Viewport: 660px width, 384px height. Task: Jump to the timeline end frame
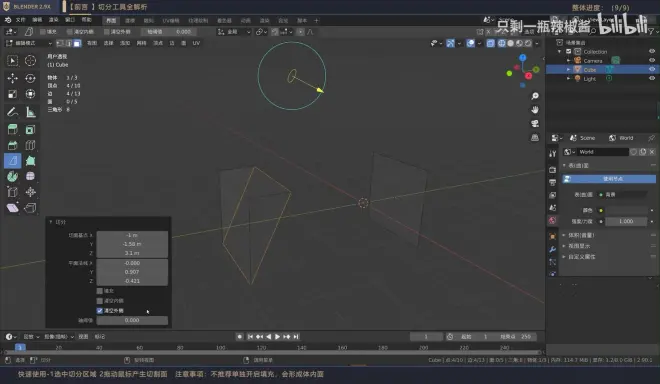(296, 337)
